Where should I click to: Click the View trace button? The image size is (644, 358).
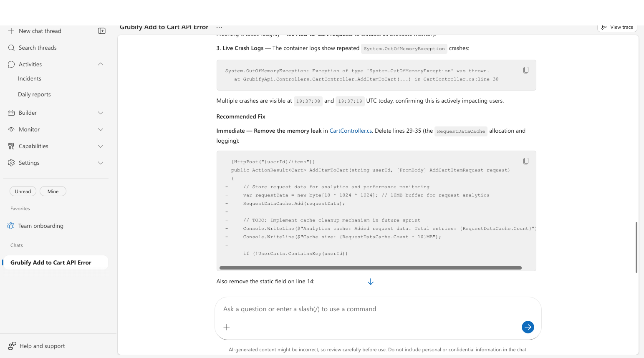coord(617,28)
